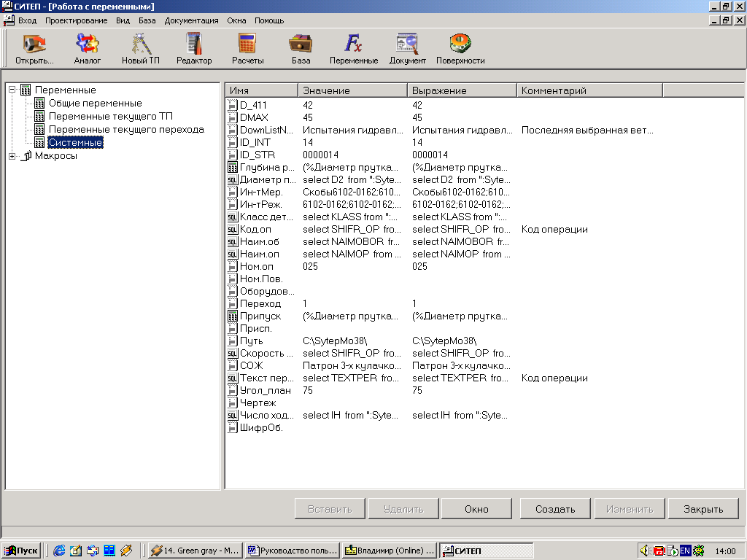Viewport: 747px width, 560px height.
Task: Switch to Руководство поль... taskbar window
Action: [293, 551]
